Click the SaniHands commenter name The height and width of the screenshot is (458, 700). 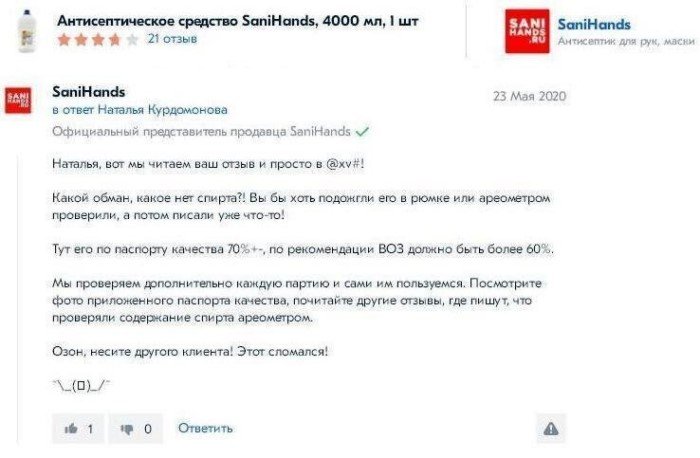[x=88, y=92]
